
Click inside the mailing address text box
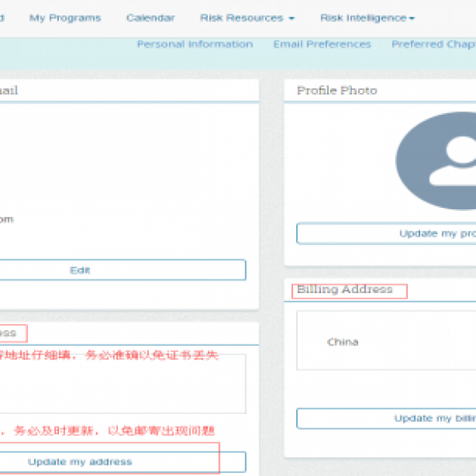[121, 384]
